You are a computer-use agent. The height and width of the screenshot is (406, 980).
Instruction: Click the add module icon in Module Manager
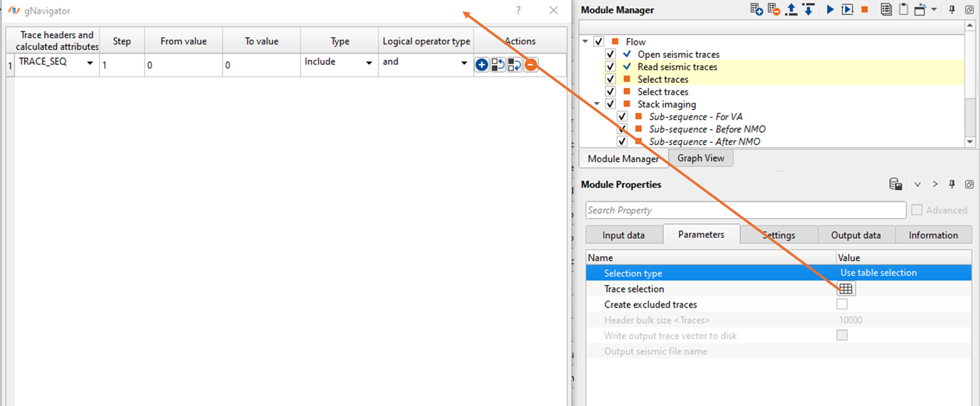[756, 9]
